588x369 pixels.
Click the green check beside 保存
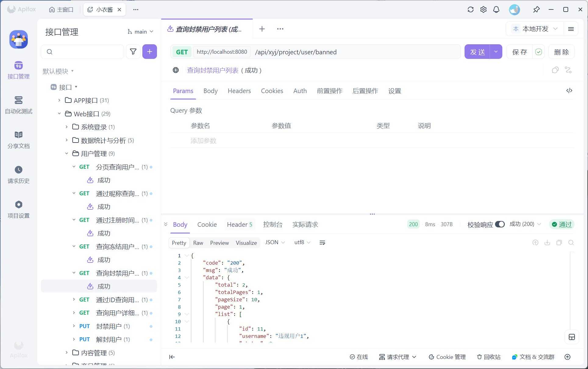[x=539, y=52]
